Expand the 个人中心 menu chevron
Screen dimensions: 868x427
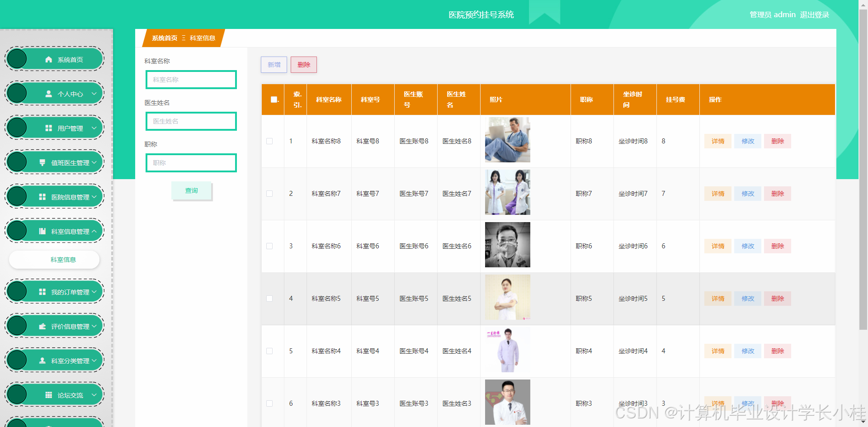click(x=94, y=94)
